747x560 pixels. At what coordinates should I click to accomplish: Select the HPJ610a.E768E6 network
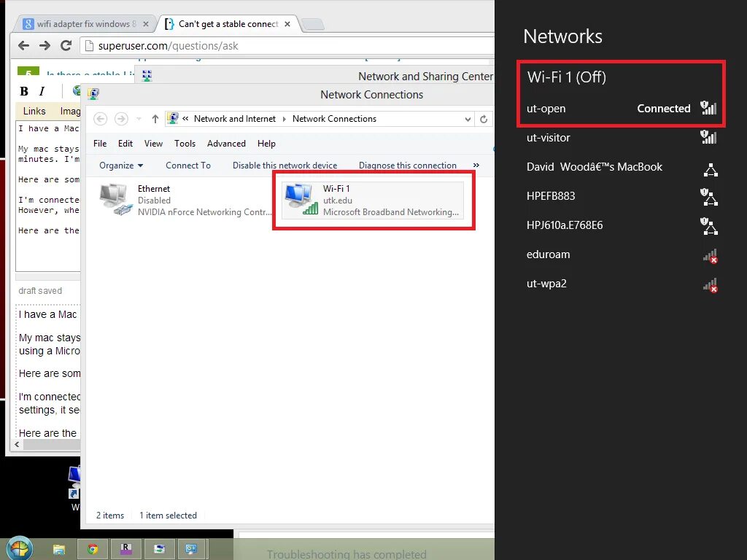(x=622, y=225)
